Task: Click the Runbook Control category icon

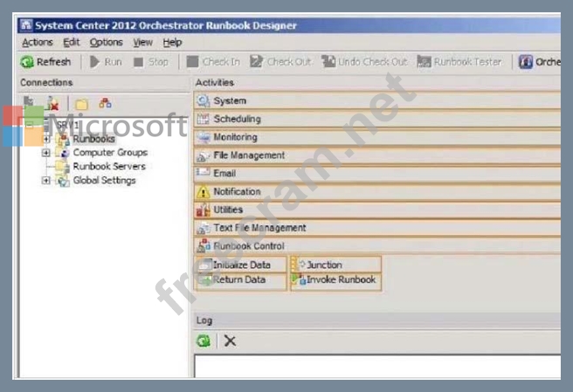Action: pos(203,246)
